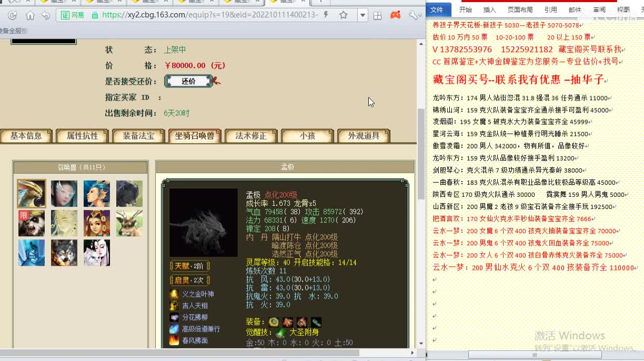Screen dimensions: 644x361
Task: Click the 分花拂柳 skill icon
Action: (x=174, y=317)
